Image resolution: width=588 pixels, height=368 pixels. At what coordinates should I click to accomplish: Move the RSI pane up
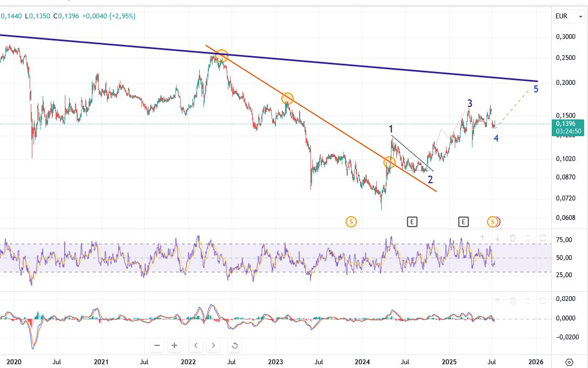coord(483,238)
